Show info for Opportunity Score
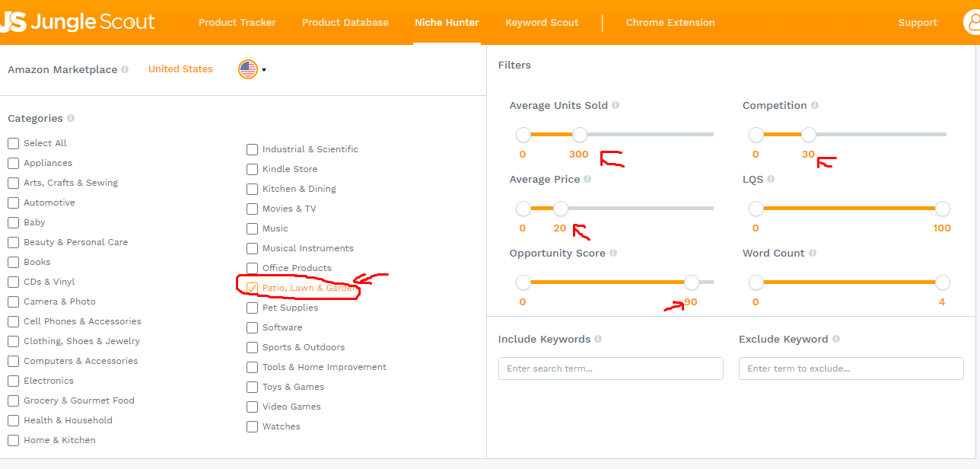Image resolution: width=980 pixels, height=469 pixels. [613, 254]
